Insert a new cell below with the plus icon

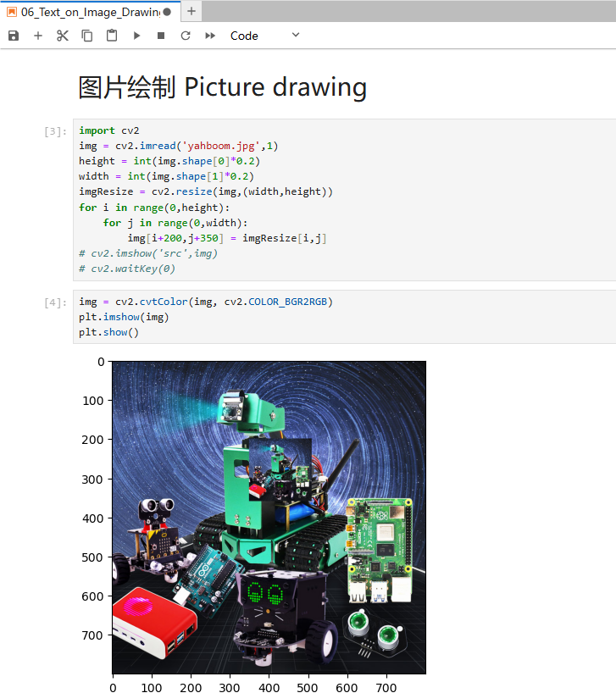pos(38,36)
